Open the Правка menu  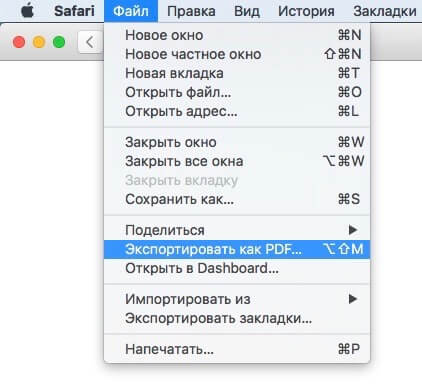[191, 11]
